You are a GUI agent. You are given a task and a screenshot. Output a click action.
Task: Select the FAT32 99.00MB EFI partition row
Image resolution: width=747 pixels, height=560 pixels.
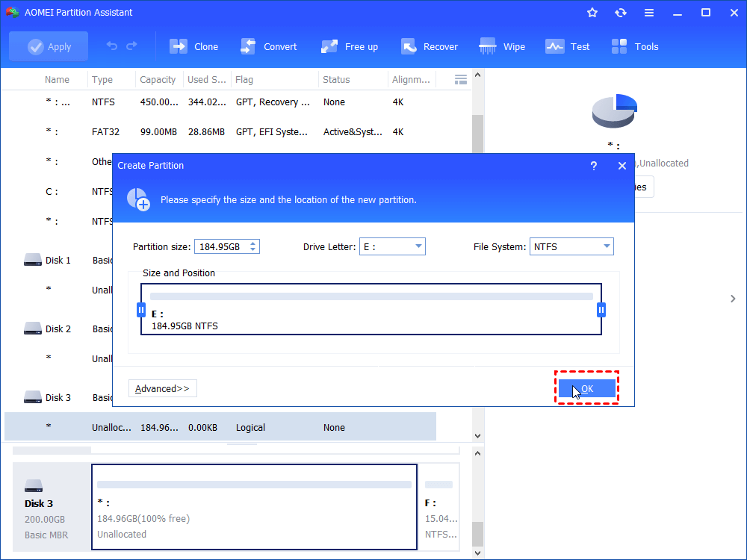(220, 132)
